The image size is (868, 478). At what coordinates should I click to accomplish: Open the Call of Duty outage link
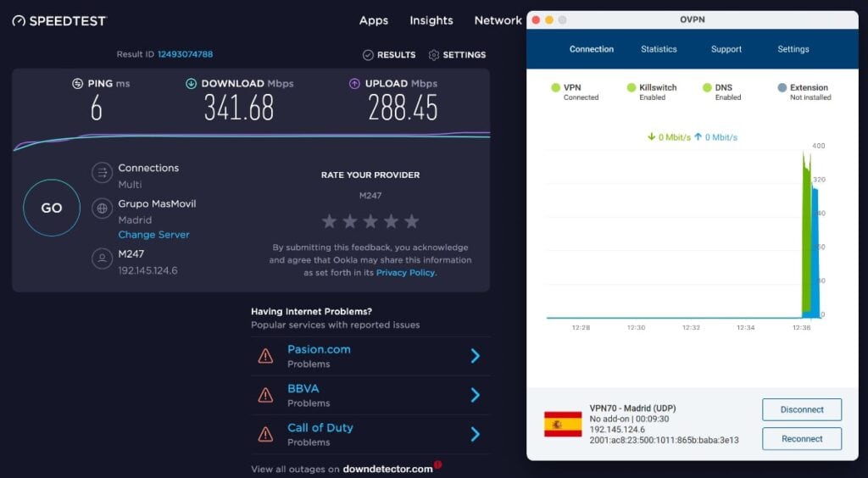320,428
